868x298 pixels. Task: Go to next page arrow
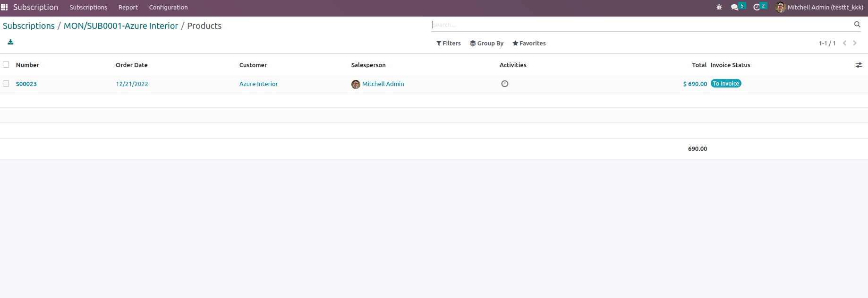click(855, 43)
